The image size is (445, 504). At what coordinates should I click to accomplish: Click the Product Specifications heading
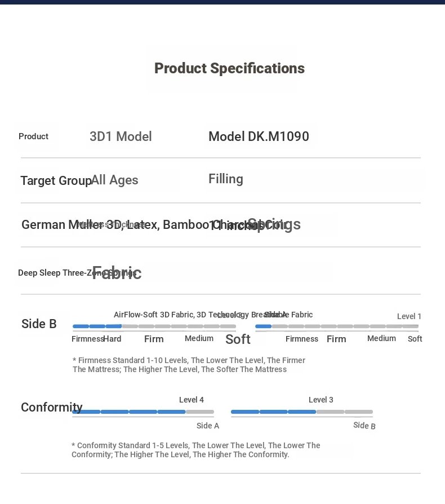point(229,68)
